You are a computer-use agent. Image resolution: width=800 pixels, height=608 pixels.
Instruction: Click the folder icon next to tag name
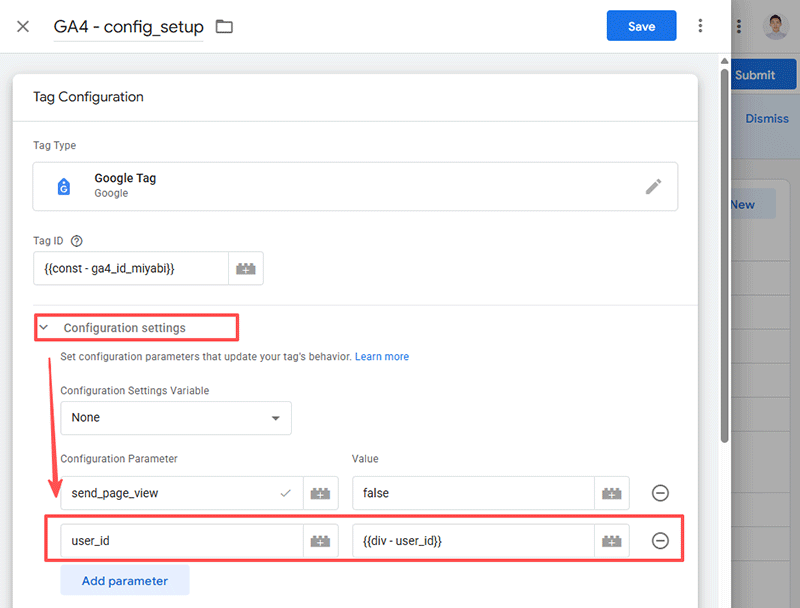pos(224,27)
